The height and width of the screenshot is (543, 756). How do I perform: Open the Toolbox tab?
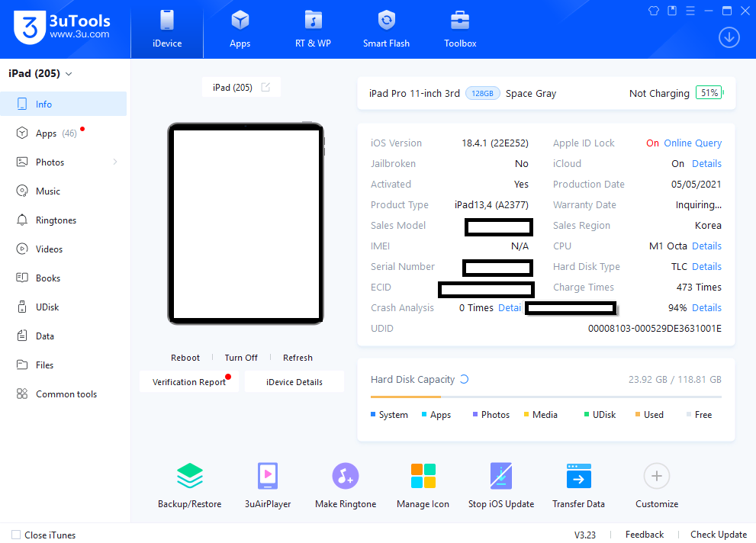(x=460, y=30)
